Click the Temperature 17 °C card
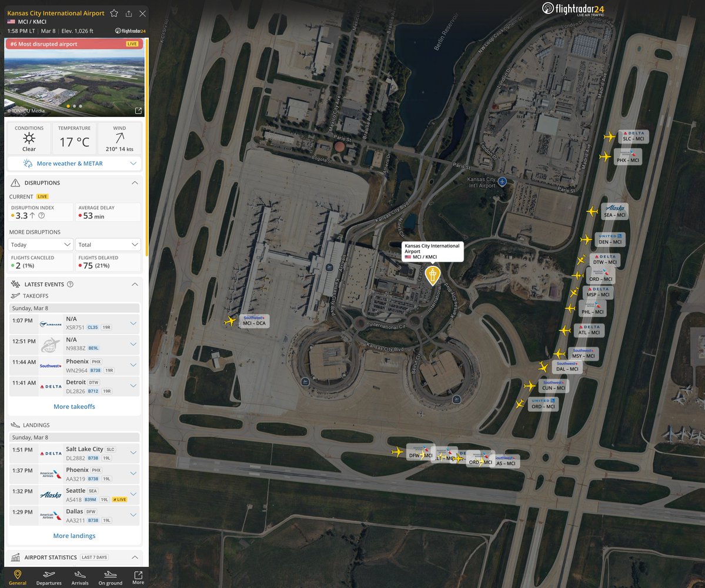This screenshot has width=705, height=588. [x=74, y=138]
